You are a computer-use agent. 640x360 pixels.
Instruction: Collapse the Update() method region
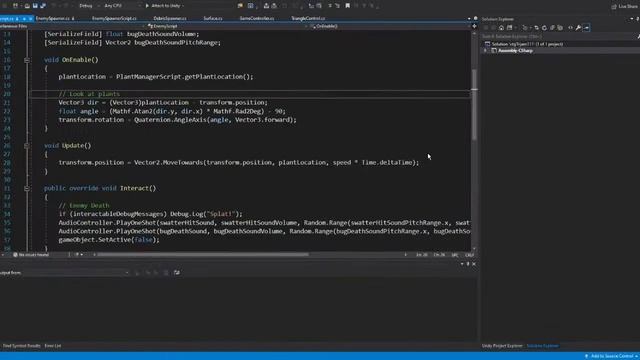(x=27, y=146)
